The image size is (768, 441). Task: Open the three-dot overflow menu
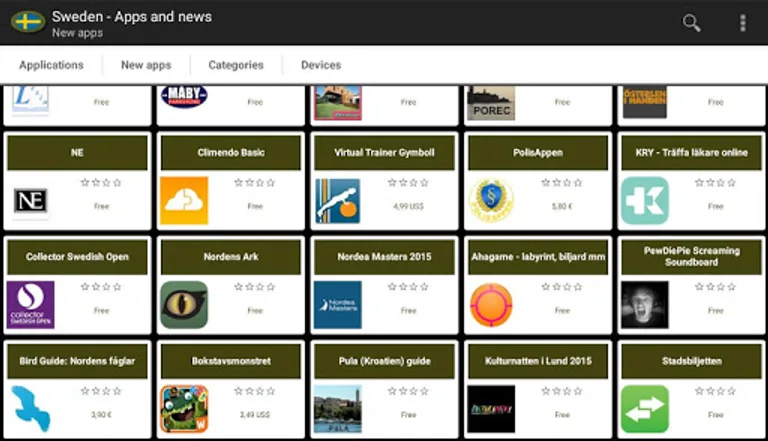(743, 23)
